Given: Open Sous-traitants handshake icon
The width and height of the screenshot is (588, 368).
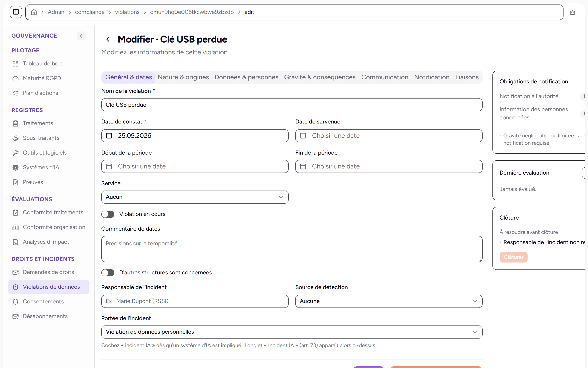Looking at the screenshot, I should tap(16, 138).
